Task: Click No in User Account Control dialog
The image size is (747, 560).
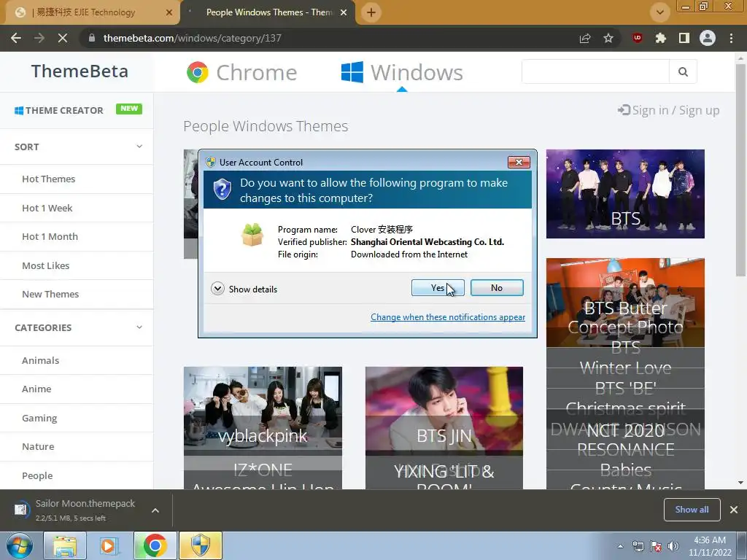Action: pyautogui.click(x=497, y=287)
